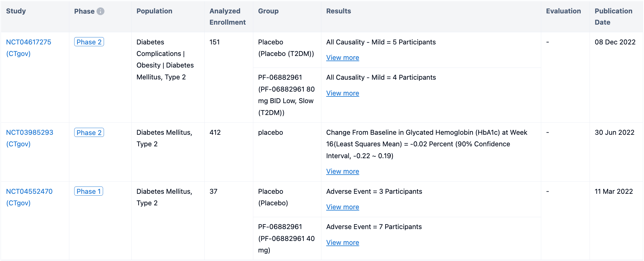Click the Publication Date column header
Screen dimensions: 644x261
point(613,17)
